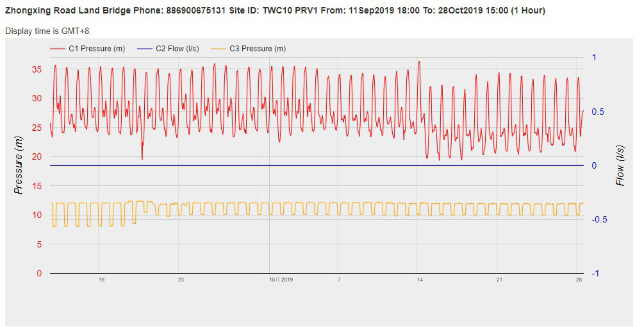
Task: Click the orange C3 legend line swatch
Action: (x=219, y=49)
